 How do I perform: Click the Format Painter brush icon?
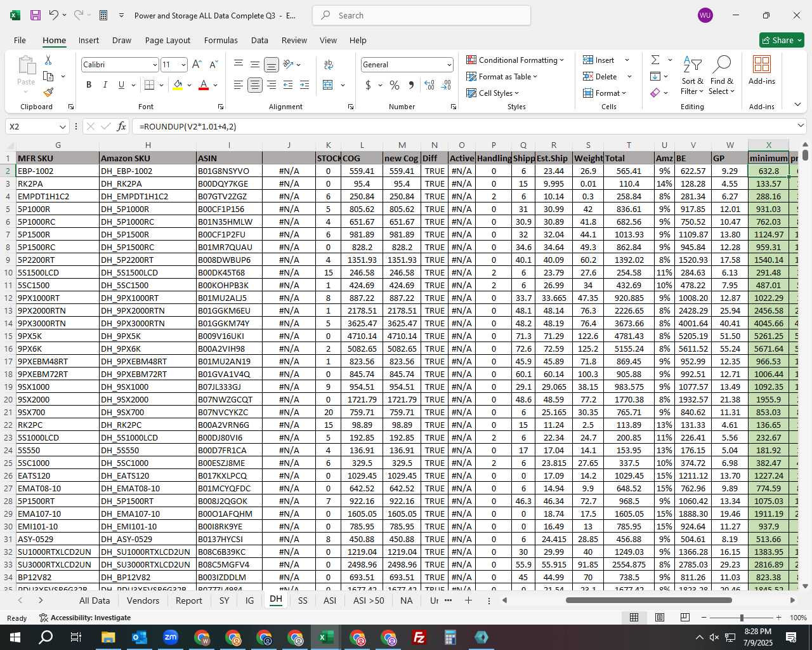(x=48, y=92)
